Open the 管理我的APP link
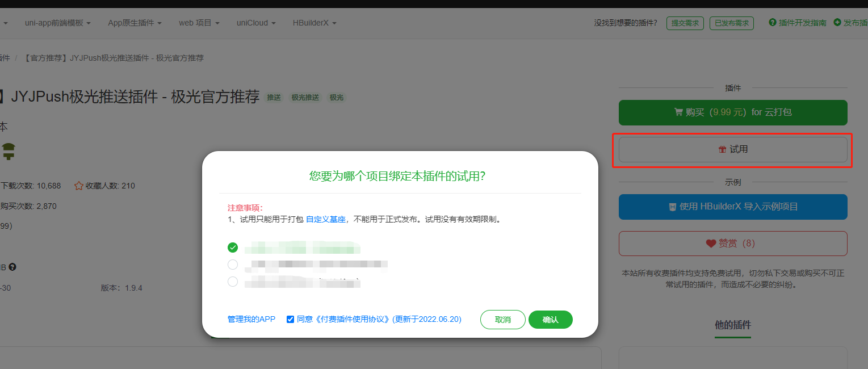Image resolution: width=868 pixels, height=369 pixels. (251, 320)
